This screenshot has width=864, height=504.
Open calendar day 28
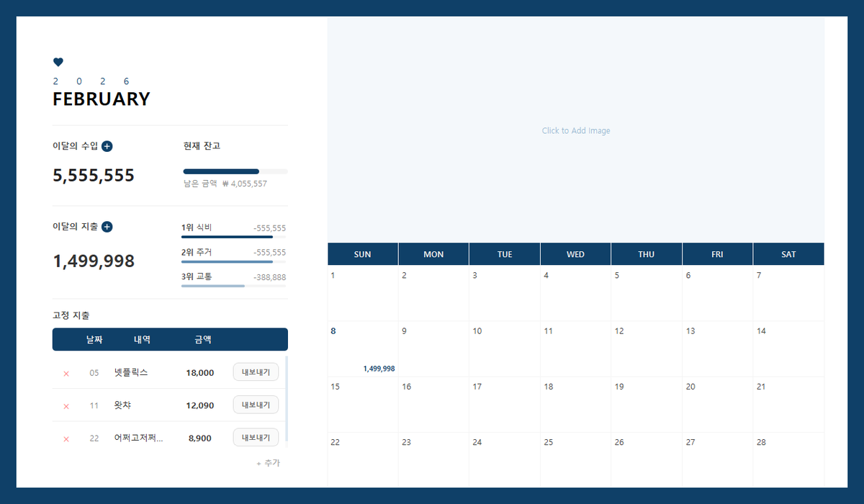[x=788, y=460]
